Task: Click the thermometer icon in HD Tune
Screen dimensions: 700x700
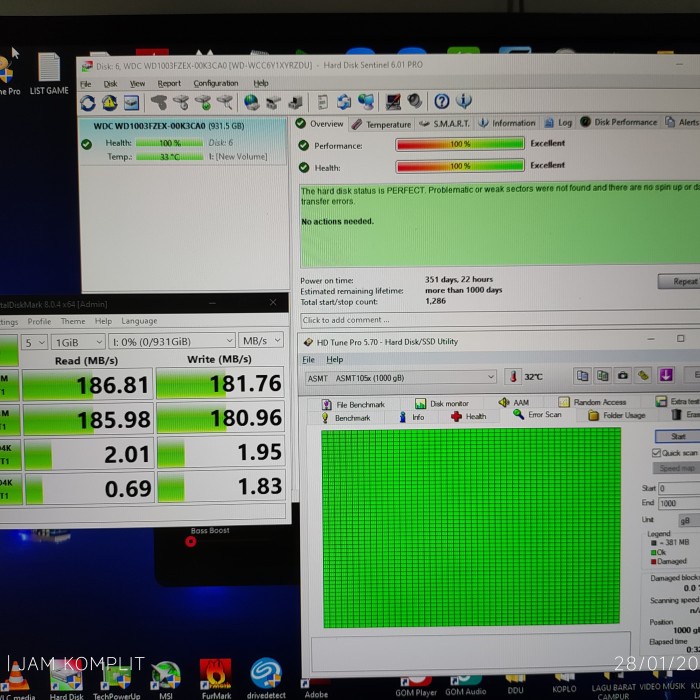Action: point(513,377)
